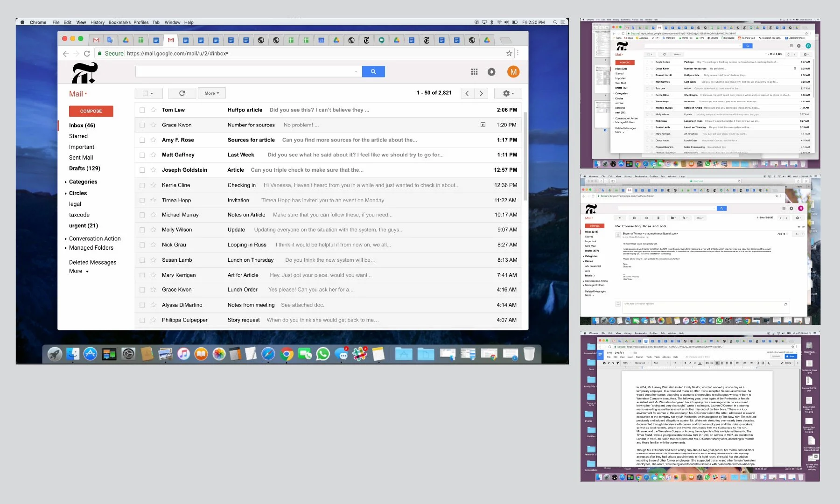
Task: Click the Chrome address bar URL
Action: pos(177,53)
